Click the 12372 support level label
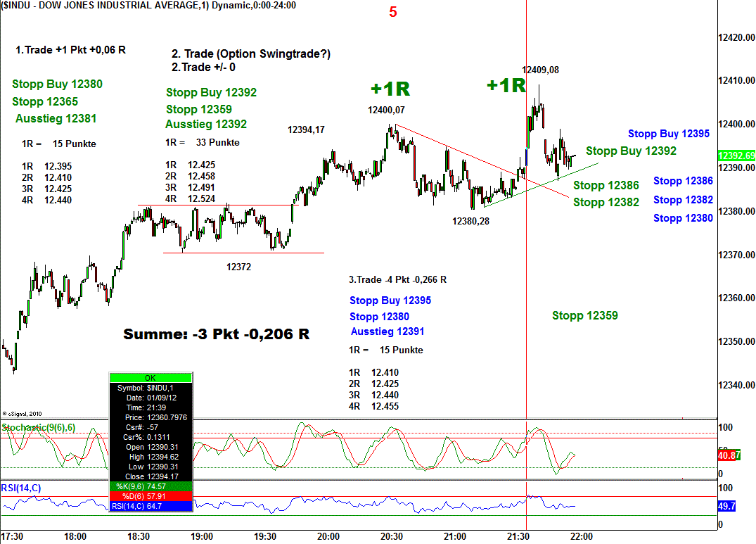The height and width of the screenshot is (544, 756). 238,267
